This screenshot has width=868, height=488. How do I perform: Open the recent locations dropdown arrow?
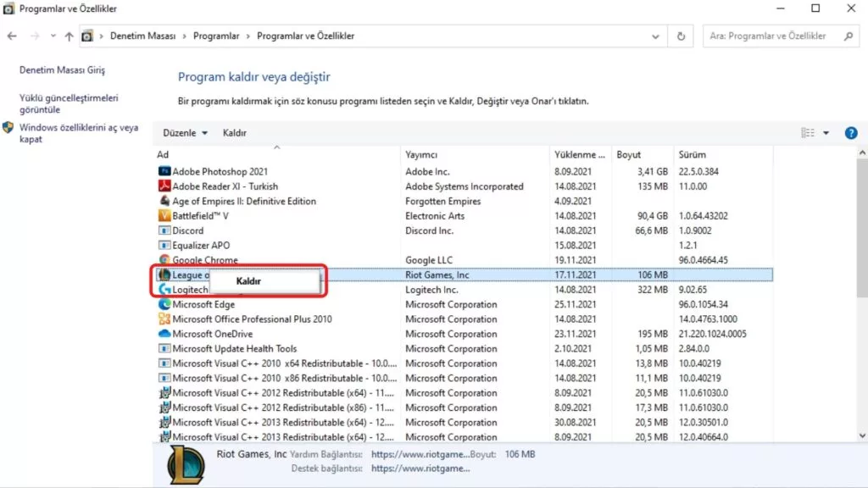(x=53, y=36)
